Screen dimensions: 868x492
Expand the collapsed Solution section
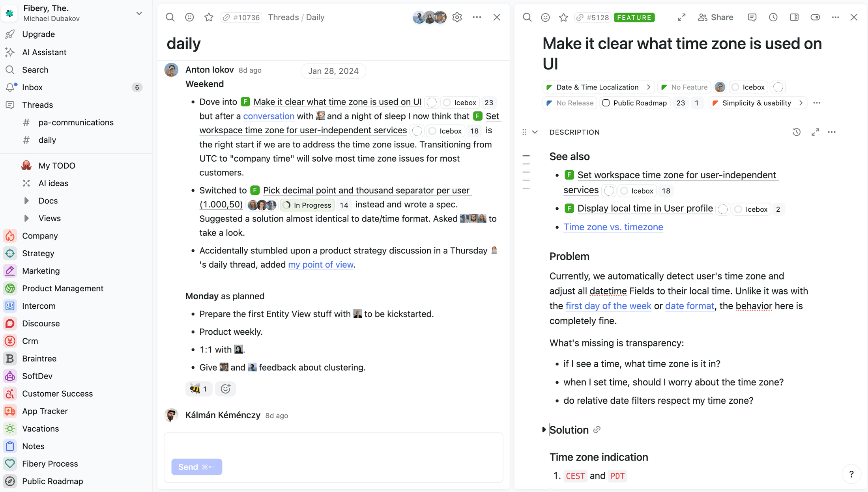[544, 430]
